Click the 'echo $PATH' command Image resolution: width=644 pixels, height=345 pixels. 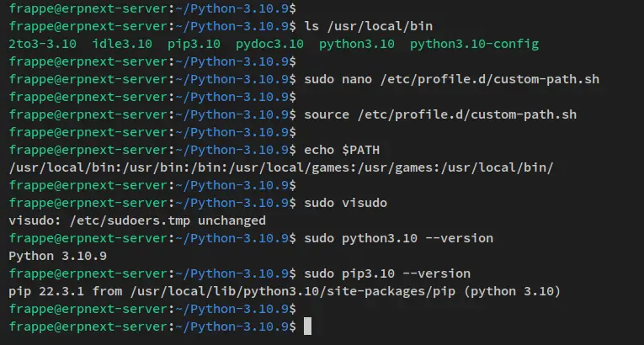342,150
